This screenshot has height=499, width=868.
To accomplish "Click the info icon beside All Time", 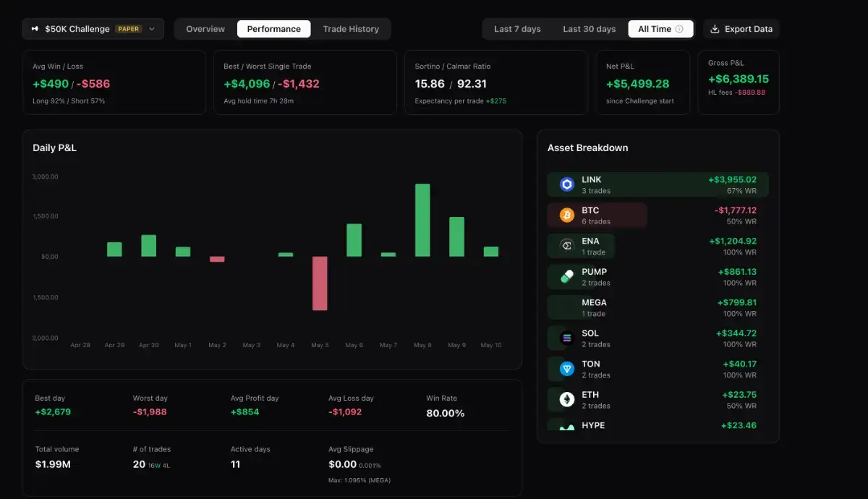I will [679, 29].
